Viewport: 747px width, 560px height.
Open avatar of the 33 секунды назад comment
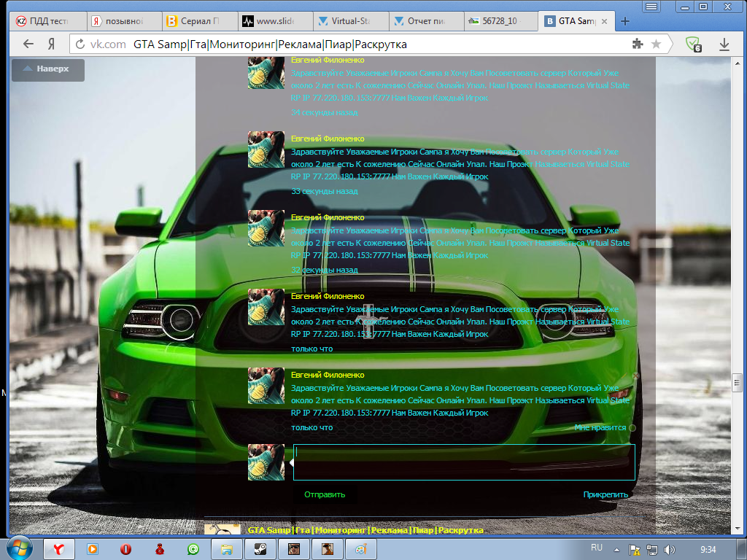click(266, 149)
